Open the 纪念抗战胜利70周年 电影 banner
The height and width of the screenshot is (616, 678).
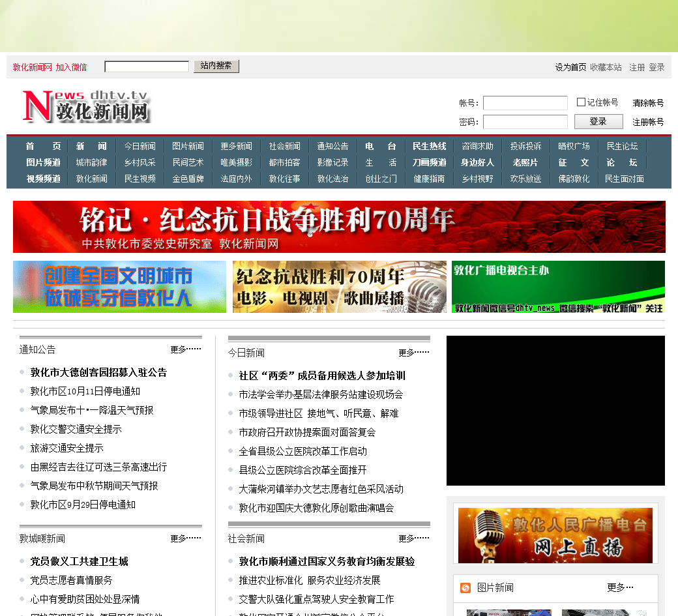click(x=340, y=287)
